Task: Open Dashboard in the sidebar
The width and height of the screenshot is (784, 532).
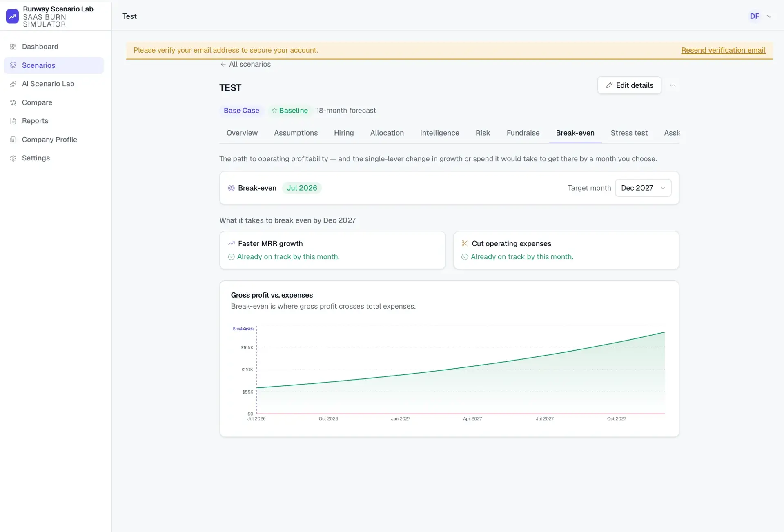Action: [x=54, y=47]
